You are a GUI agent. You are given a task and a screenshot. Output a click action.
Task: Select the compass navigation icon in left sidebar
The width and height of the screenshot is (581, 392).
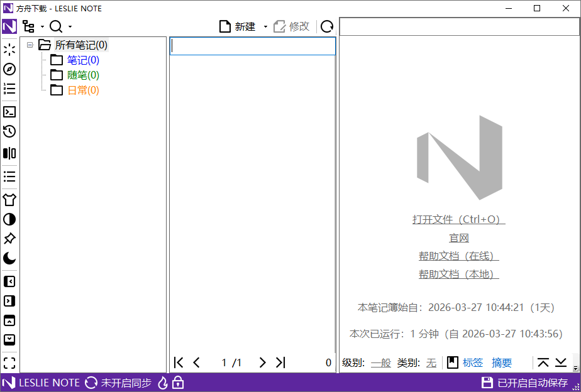9,69
